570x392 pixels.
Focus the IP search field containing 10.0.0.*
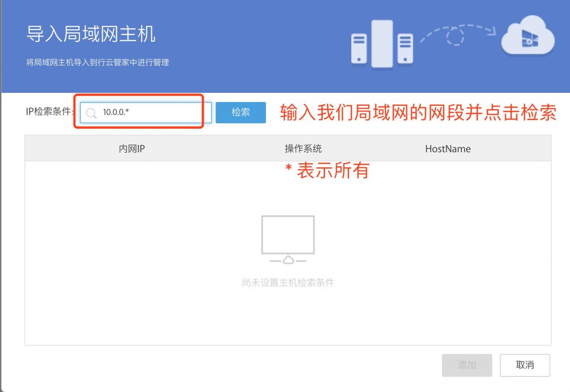151,113
